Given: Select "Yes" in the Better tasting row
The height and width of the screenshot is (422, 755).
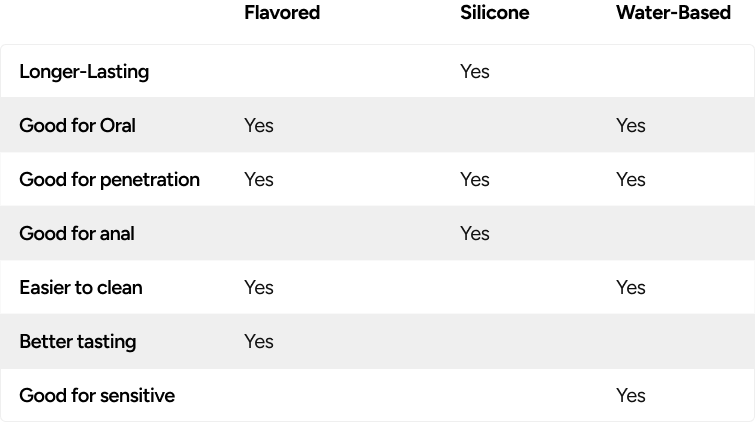Looking at the screenshot, I should click(258, 342).
